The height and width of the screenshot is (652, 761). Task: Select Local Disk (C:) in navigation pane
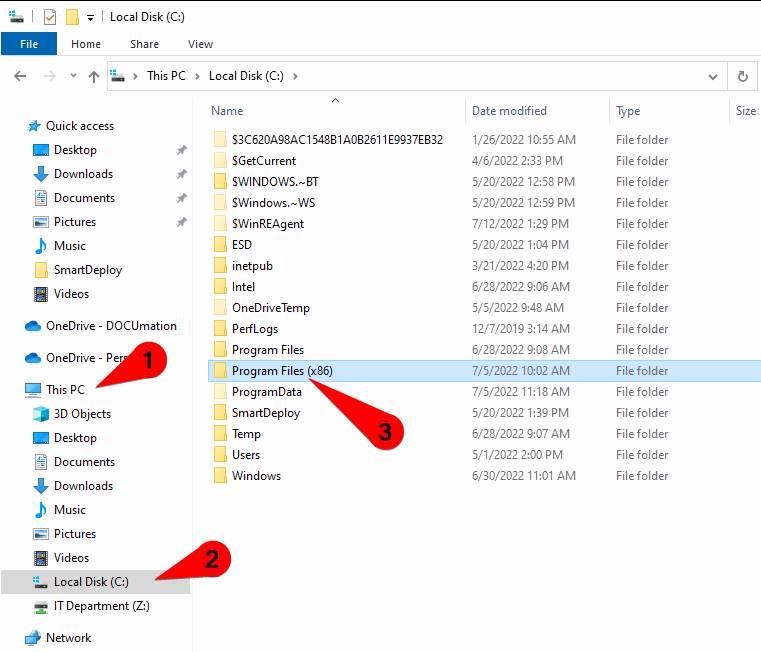[96, 582]
